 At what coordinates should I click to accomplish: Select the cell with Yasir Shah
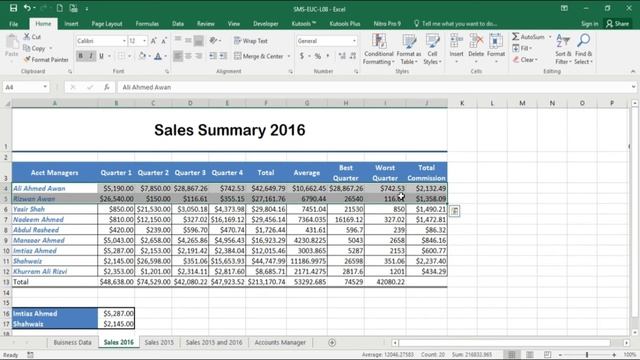point(55,209)
